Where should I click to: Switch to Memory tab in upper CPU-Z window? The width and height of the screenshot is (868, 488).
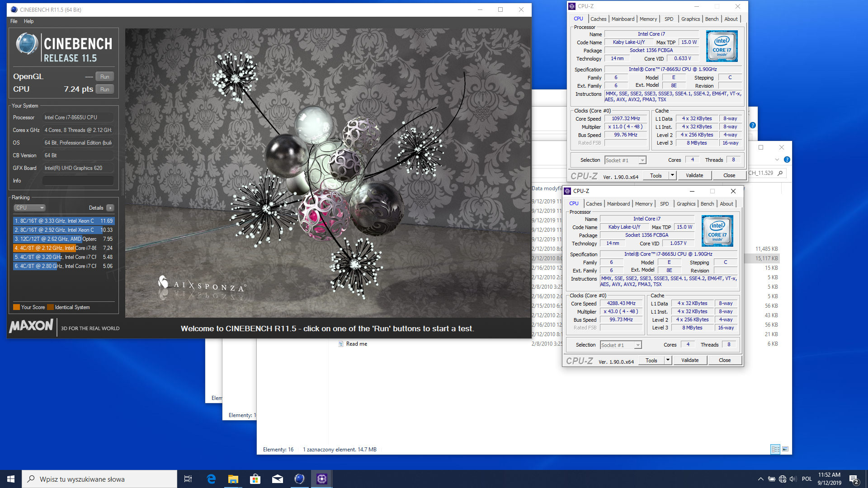[x=648, y=19]
